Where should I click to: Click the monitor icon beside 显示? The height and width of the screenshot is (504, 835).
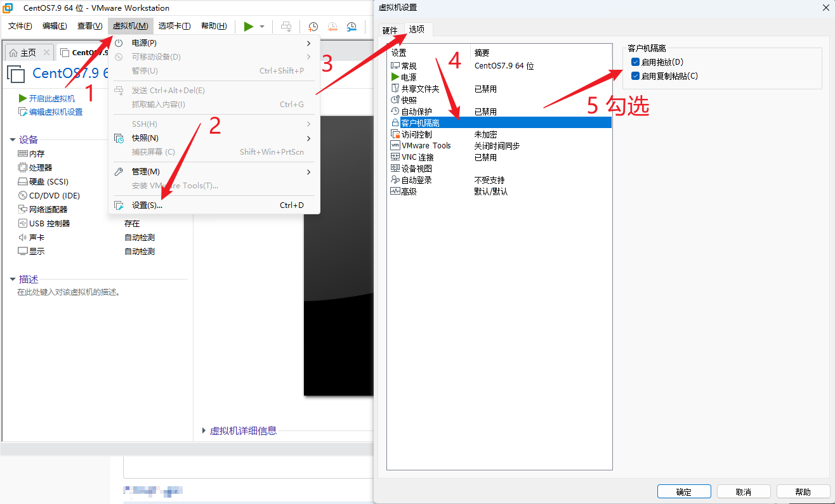(x=23, y=251)
